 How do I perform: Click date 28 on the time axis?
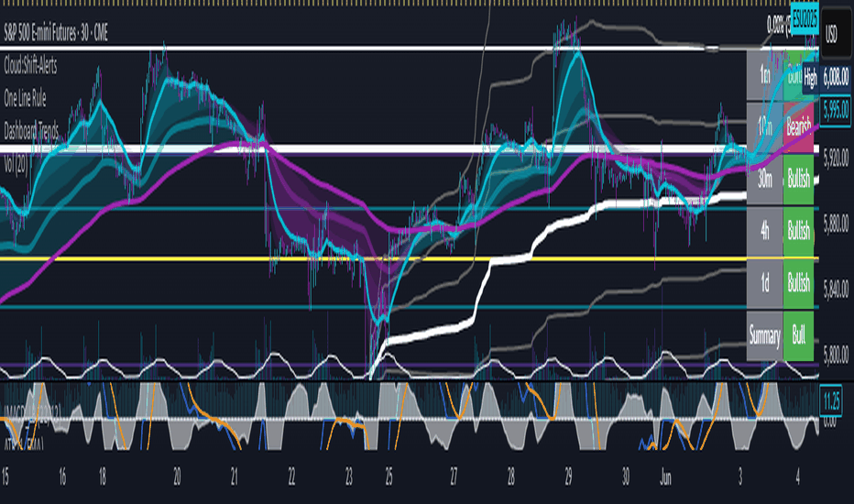510,477
